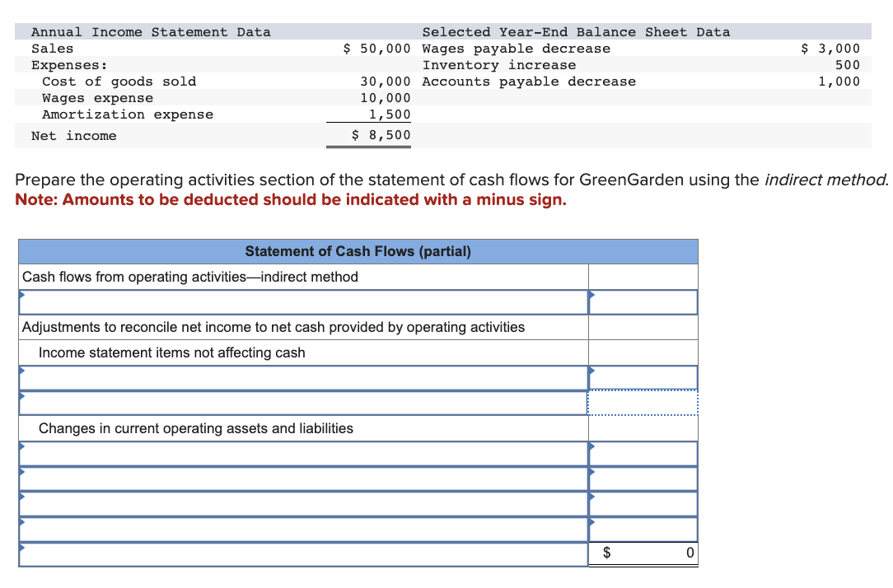Click the amount field beside the net income row
This screenshot has width=893, height=588.
tap(643, 302)
